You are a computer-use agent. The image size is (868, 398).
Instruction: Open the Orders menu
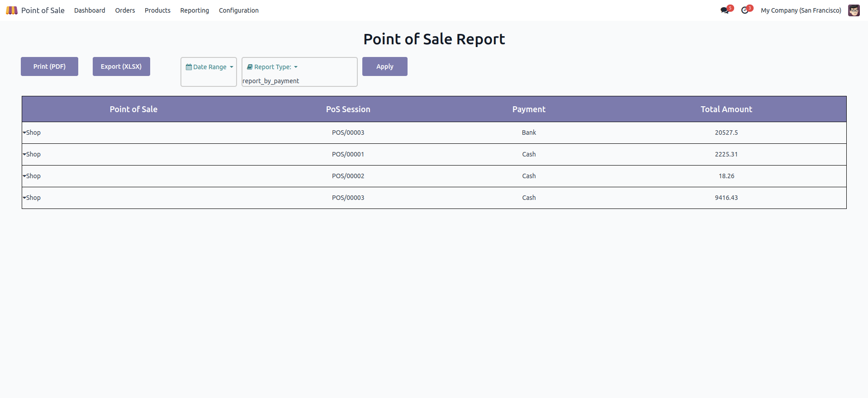(x=125, y=10)
